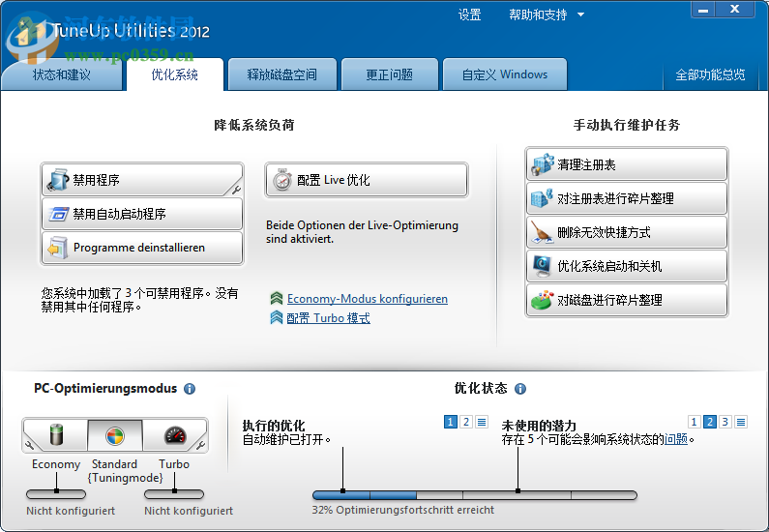Run 删除无效快捷方式
Viewport: 769px width, 532px height.
click(x=626, y=232)
